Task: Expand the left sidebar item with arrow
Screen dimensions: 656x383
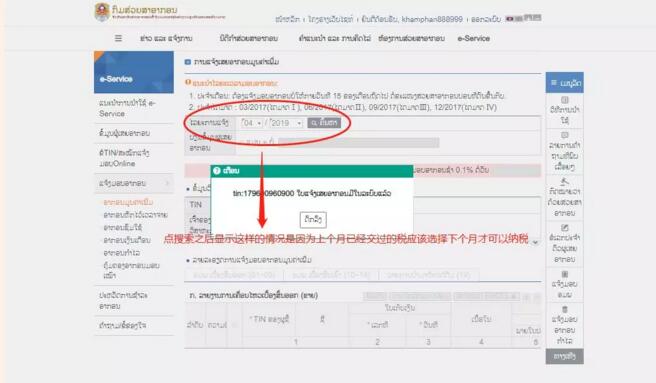Action: click(133, 183)
